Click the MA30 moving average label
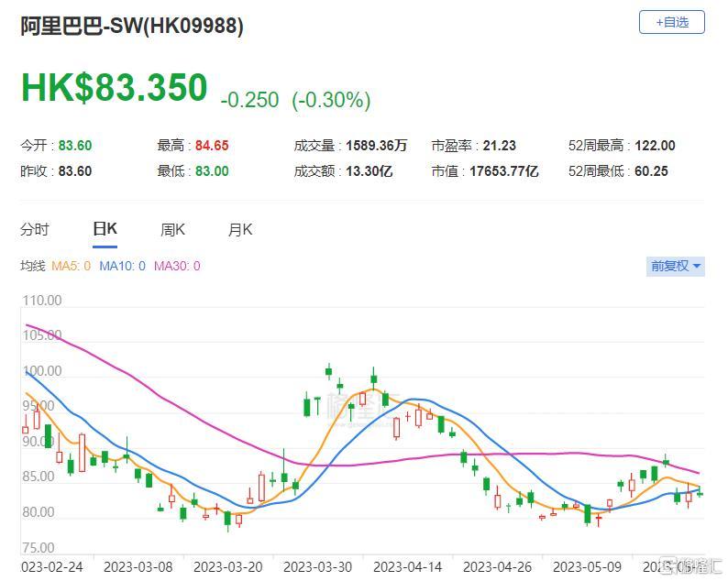728x581 pixels. click(x=177, y=266)
